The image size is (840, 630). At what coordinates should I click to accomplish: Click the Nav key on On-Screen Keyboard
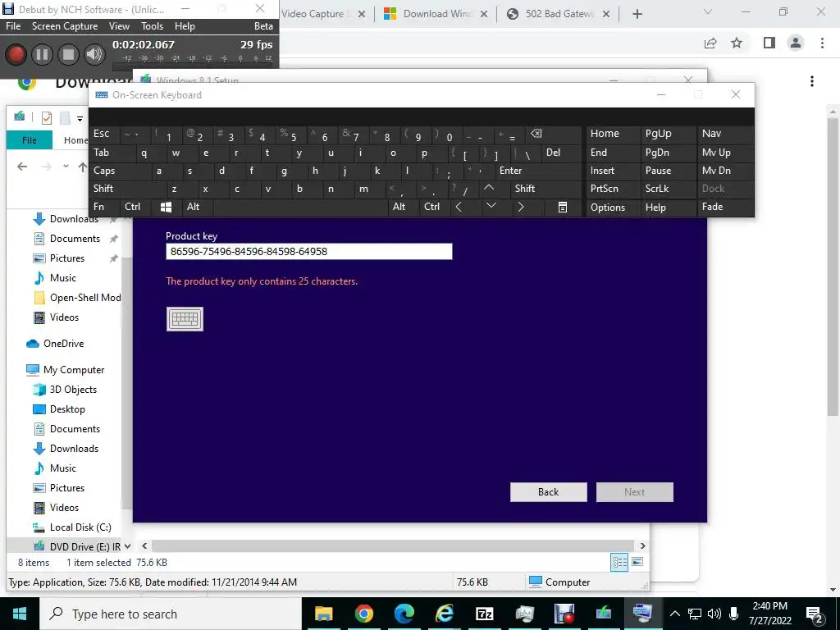click(x=725, y=134)
